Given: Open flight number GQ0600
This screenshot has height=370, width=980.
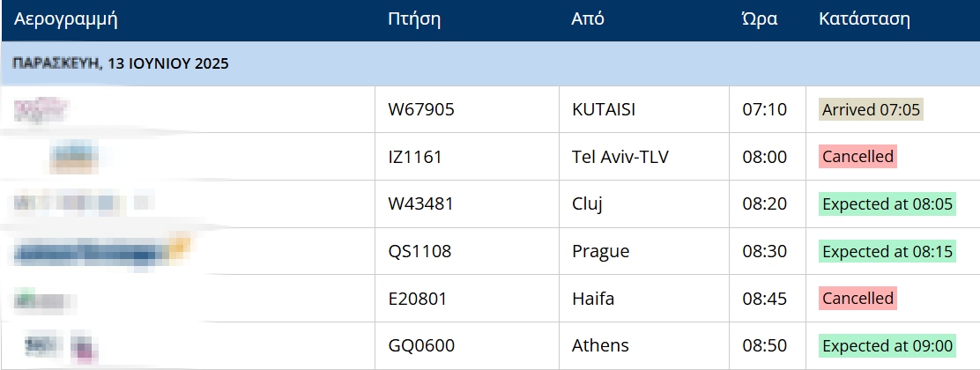Looking at the screenshot, I should (x=421, y=345).
